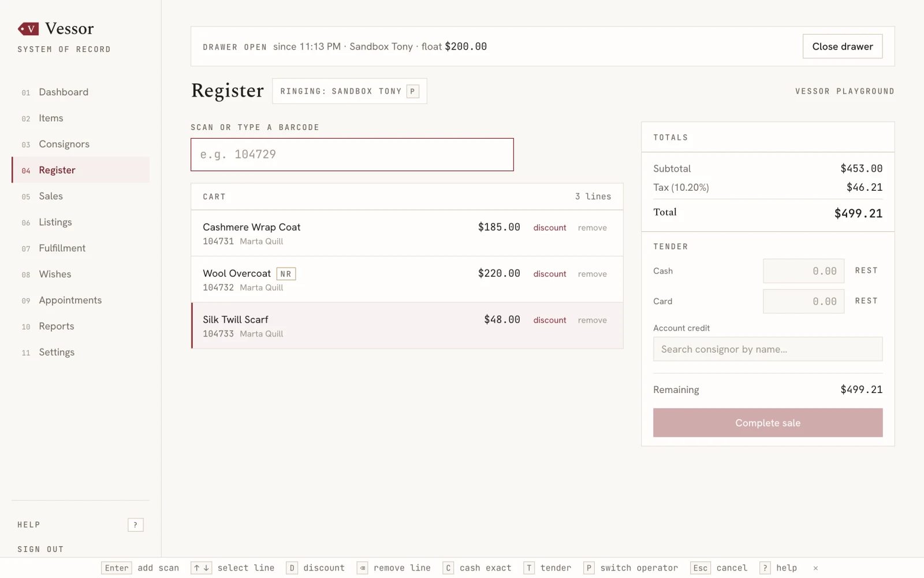The image size is (924, 578).
Task: Click Complete sale button
Action: (767, 423)
